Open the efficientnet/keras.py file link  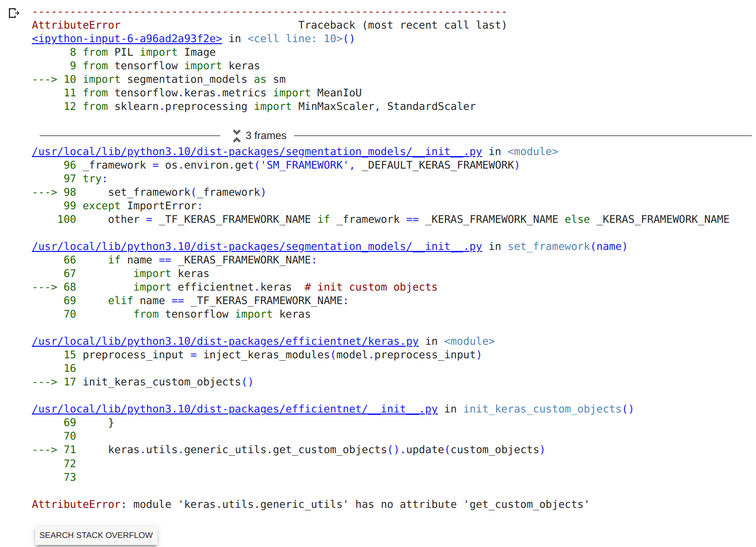pyautogui.click(x=225, y=341)
